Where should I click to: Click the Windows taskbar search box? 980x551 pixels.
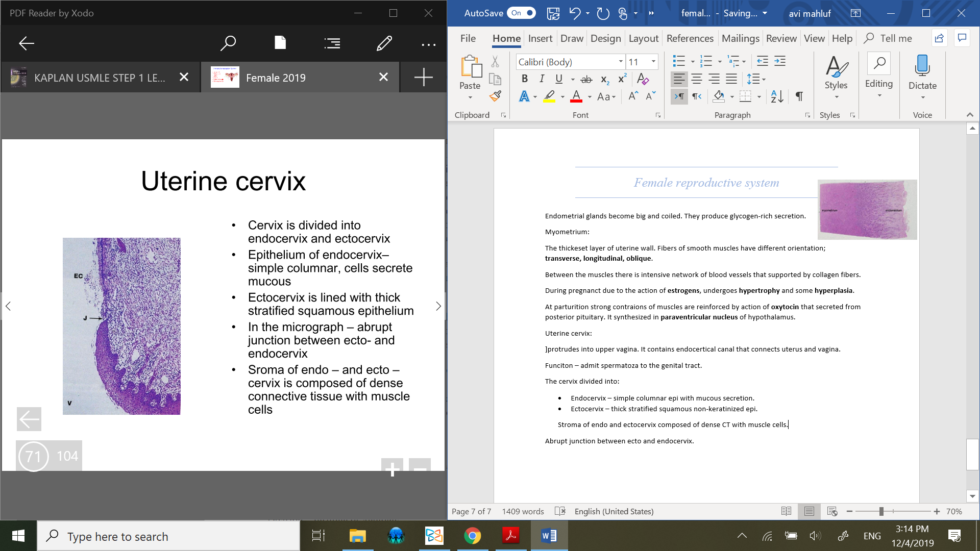tap(168, 536)
